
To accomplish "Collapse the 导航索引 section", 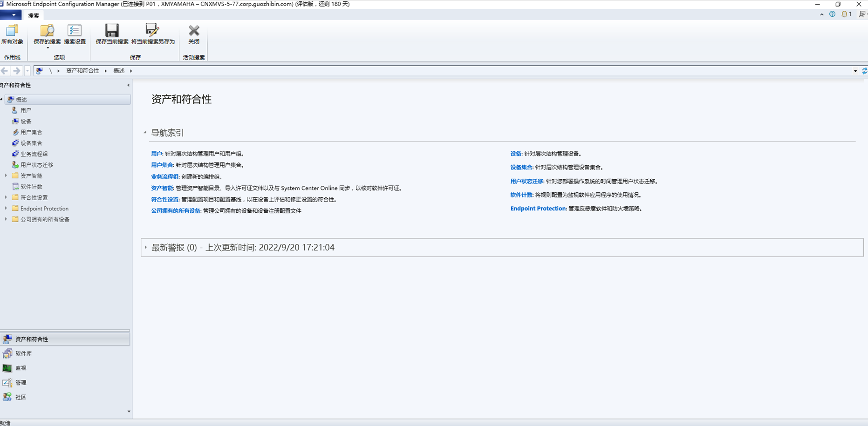I will tap(145, 133).
